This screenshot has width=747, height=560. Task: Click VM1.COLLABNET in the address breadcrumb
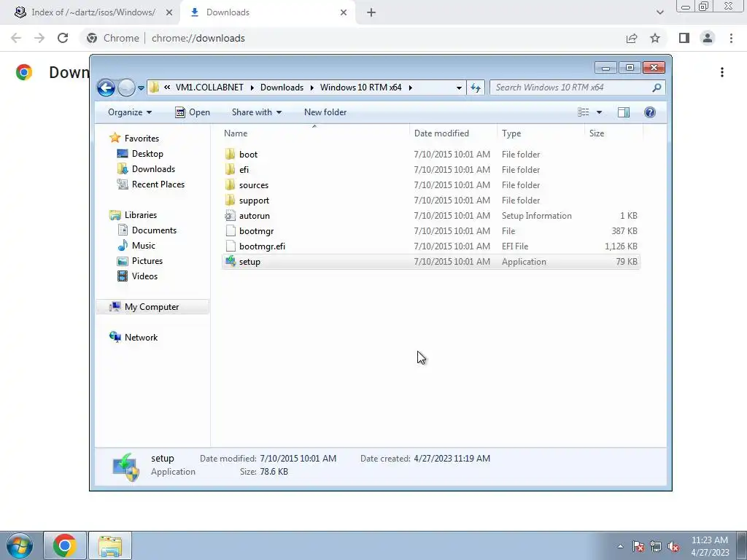click(x=209, y=87)
